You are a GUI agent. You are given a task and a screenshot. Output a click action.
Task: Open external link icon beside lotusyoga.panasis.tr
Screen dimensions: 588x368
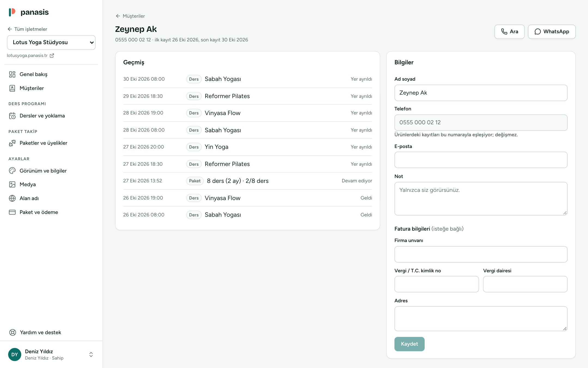coord(52,56)
